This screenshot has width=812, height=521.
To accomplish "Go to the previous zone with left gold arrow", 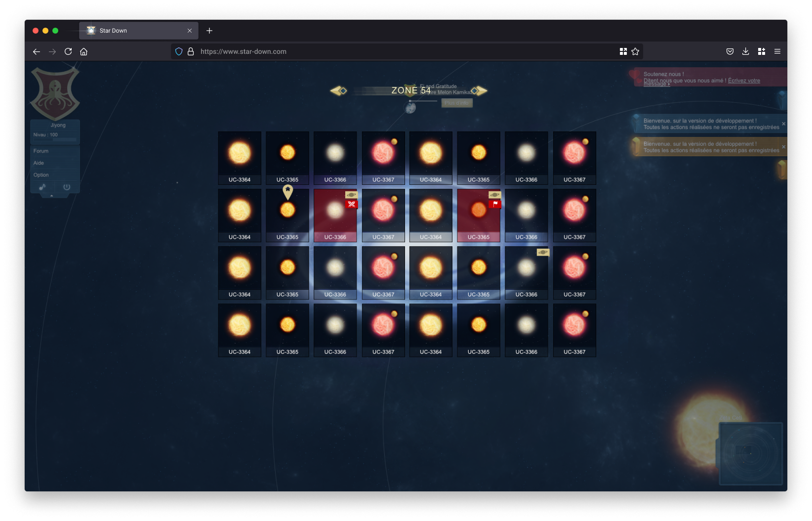I will coord(338,91).
